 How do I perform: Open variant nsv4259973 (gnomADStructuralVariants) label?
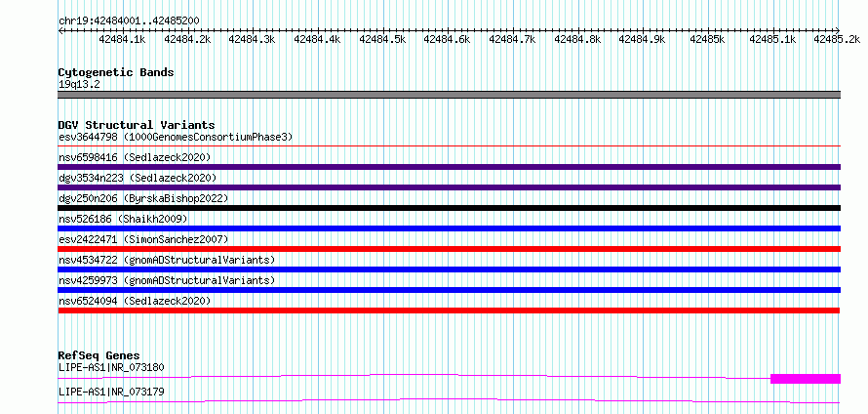(167, 280)
